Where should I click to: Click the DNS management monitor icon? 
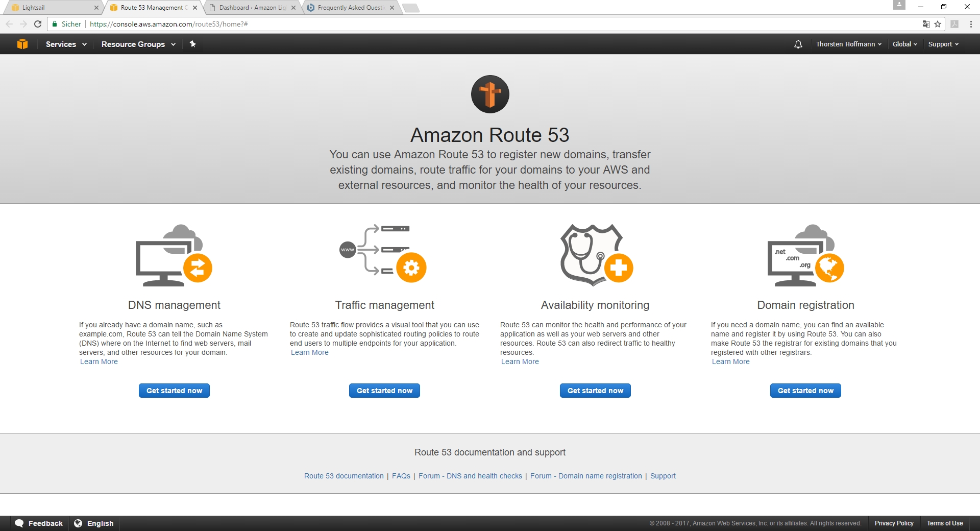pos(174,255)
